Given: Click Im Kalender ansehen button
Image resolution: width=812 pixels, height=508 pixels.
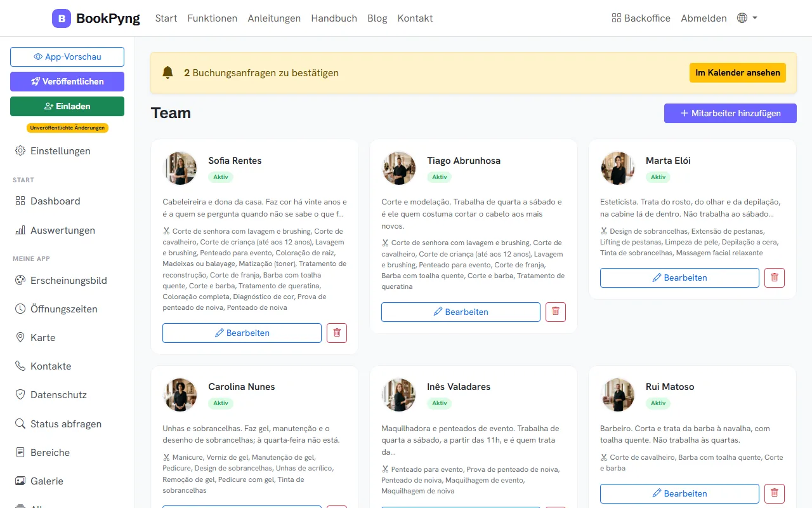Looking at the screenshot, I should (738, 72).
